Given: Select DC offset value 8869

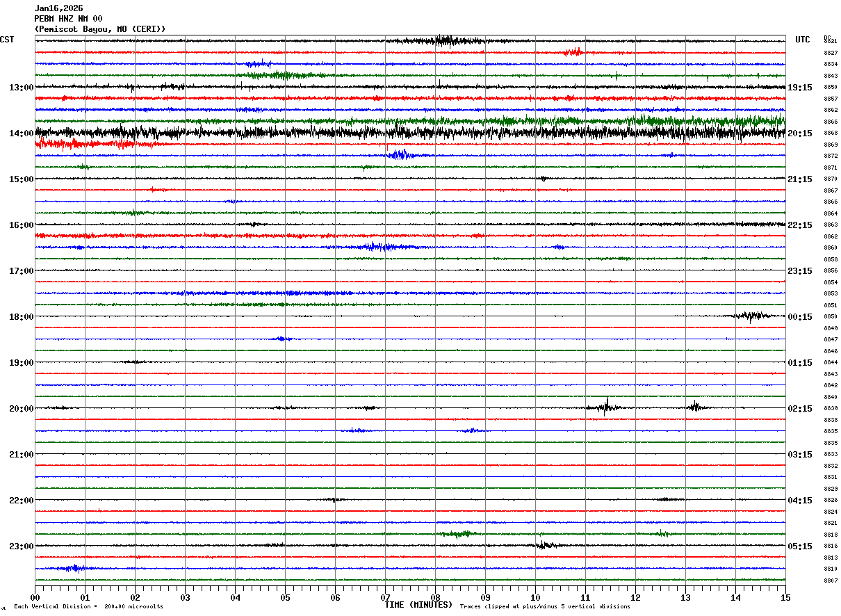Looking at the screenshot, I should coord(831,145).
